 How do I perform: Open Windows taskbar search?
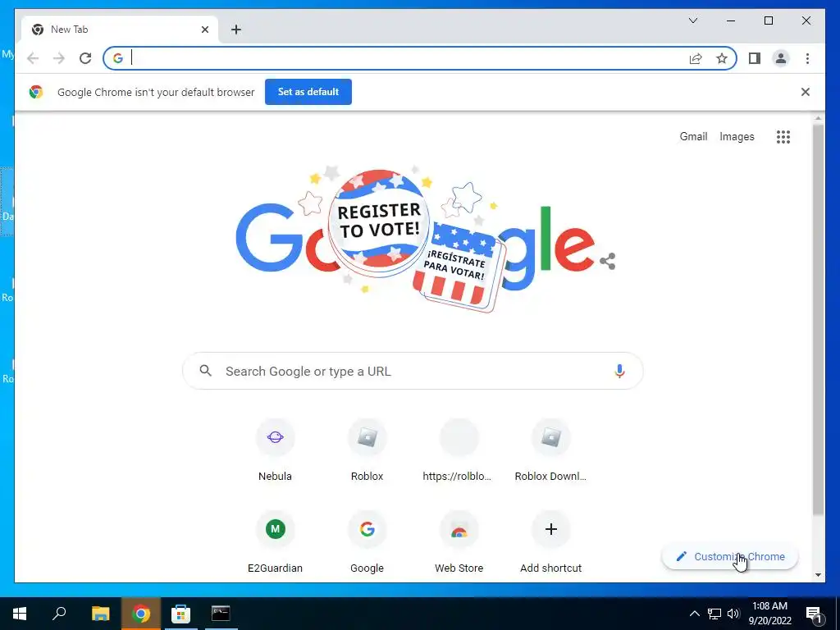59,614
